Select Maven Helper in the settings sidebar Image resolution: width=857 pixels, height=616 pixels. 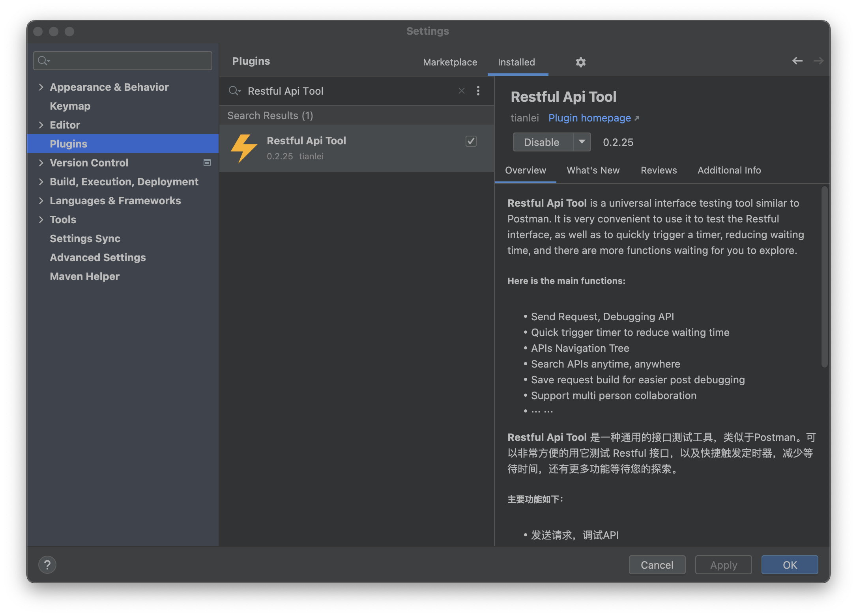pyautogui.click(x=84, y=276)
